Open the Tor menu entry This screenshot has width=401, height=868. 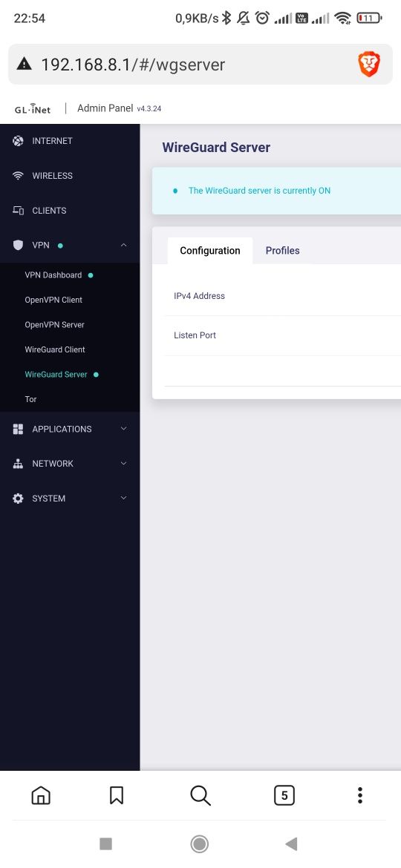click(x=30, y=400)
